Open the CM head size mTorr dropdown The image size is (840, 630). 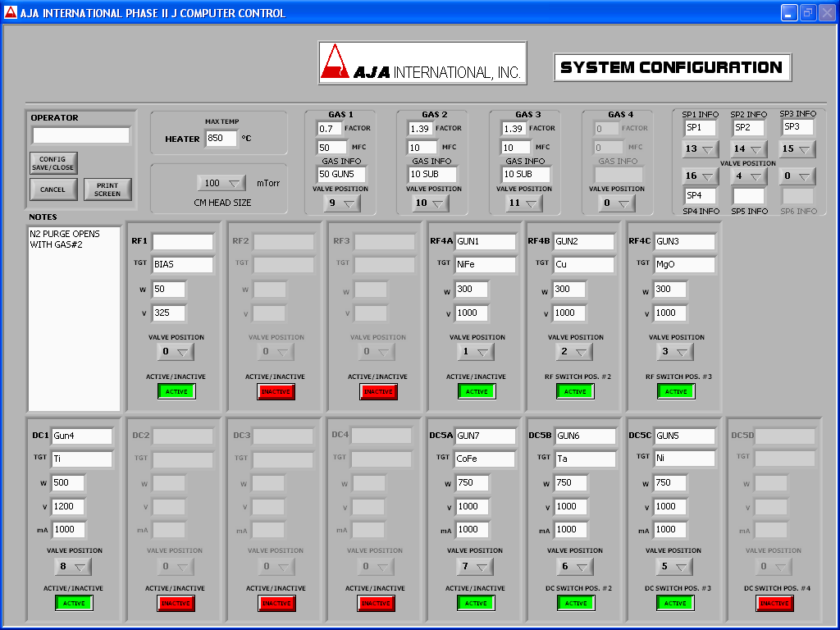221,183
